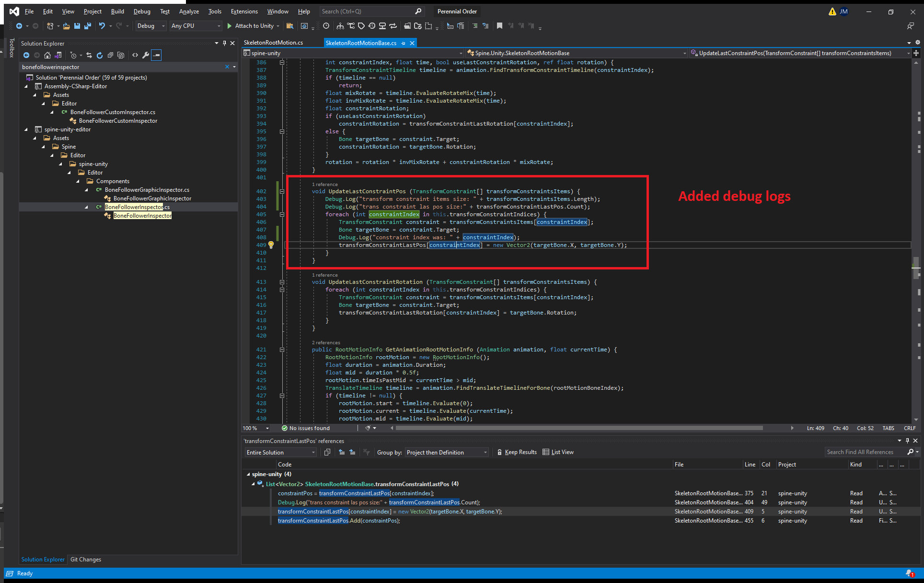Open the Extensions menu
This screenshot has width=924, height=583.
click(244, 11)
